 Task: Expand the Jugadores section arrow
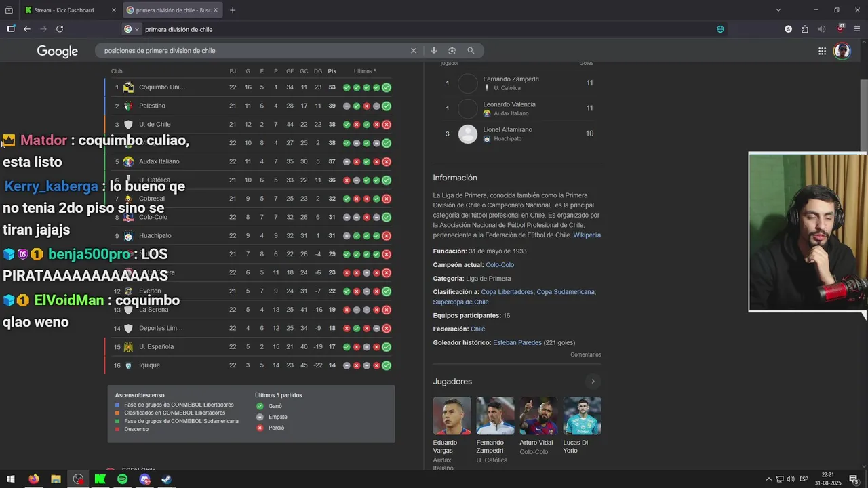pyautogui.click(x=593, y=382)
